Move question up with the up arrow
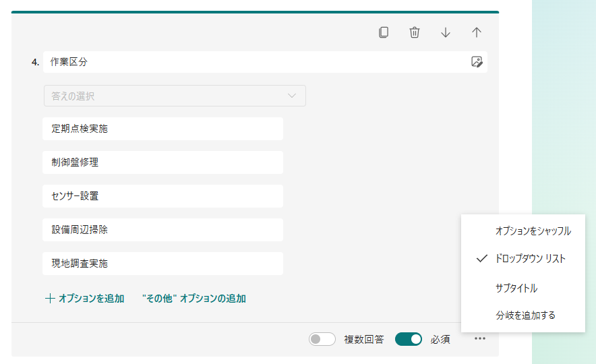Viewport: 596px width, 364px height. click(x=476, y=32)
